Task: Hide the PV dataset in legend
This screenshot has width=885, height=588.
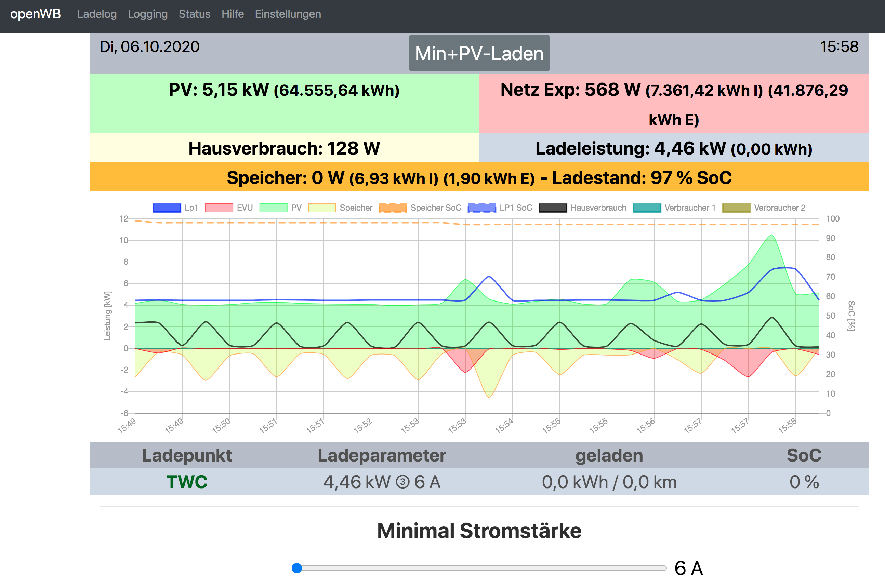Action: click(x=273, y=208)
